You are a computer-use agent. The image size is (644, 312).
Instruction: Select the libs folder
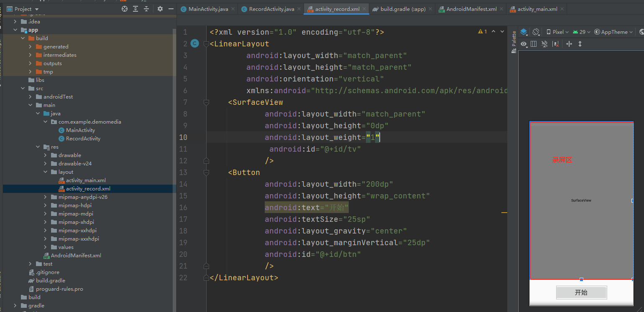(36, 80)
